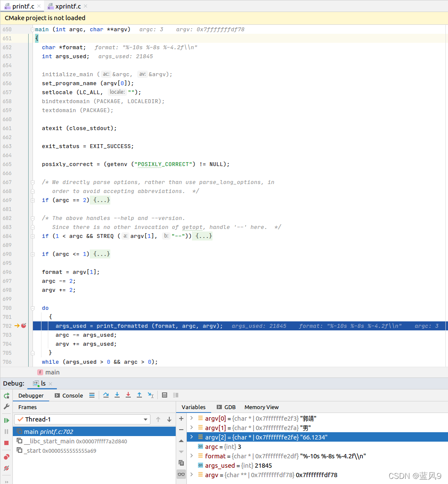Open threads/frames list icon beside Console

[92, 395]
